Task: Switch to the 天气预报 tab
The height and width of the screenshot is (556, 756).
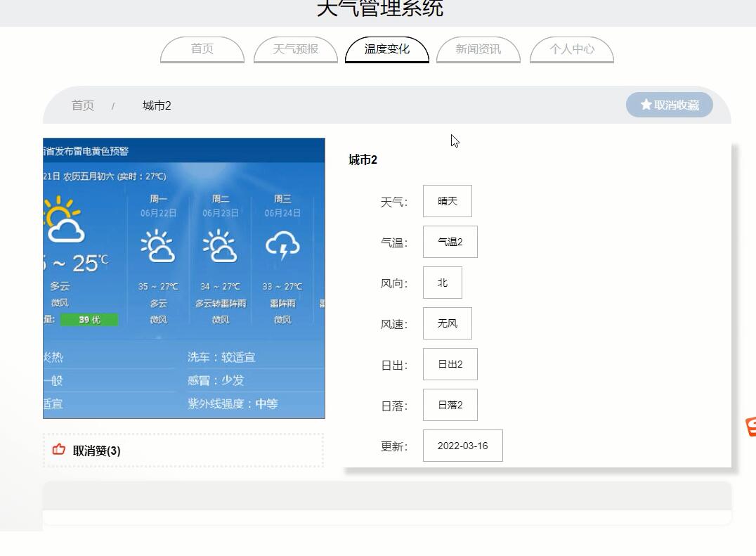Action: pyautogui.click(x=295, y=49)
